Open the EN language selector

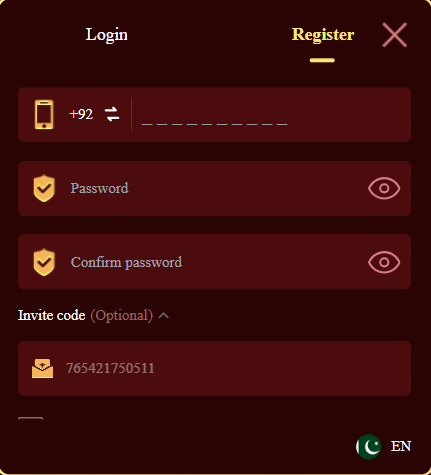401,446
